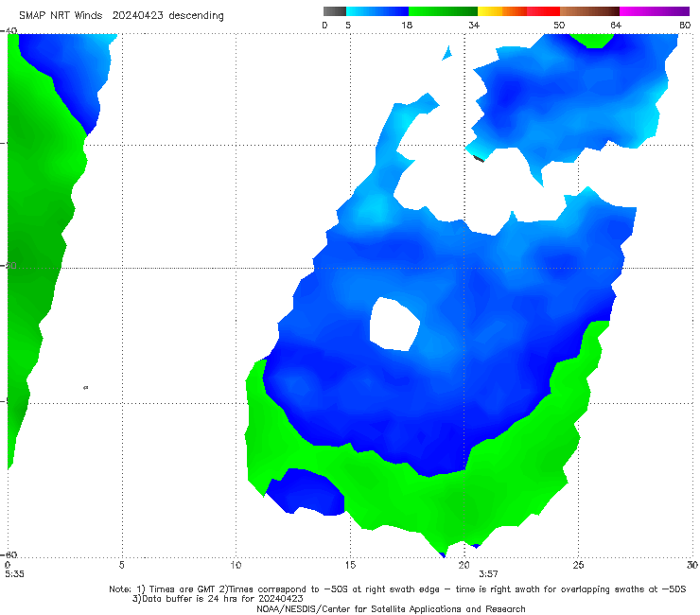The height and width of the screenshot is (615, 700).
Task: Click the yellow-orange segment of the color bar
Action: click(x=502, y=11)
